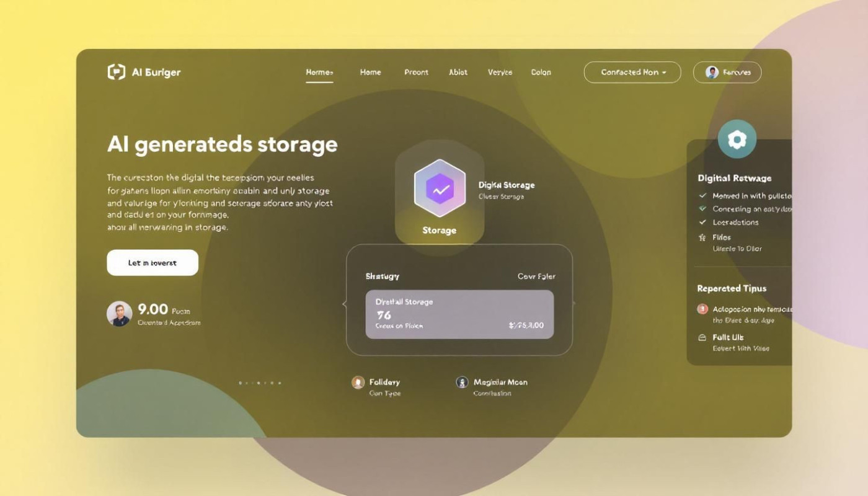This screenshot has width=868, height=496.
Task: Open the Colon nav item
Action: pos(541,73)
